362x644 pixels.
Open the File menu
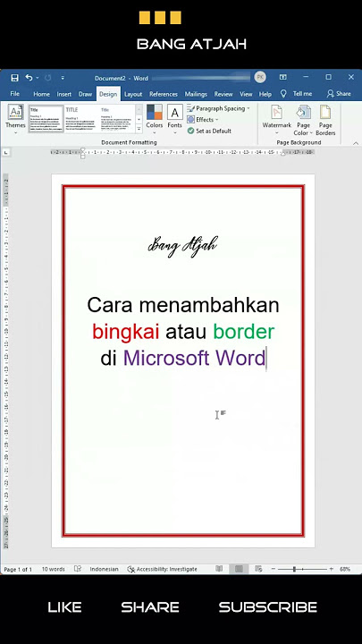(15, 94)
